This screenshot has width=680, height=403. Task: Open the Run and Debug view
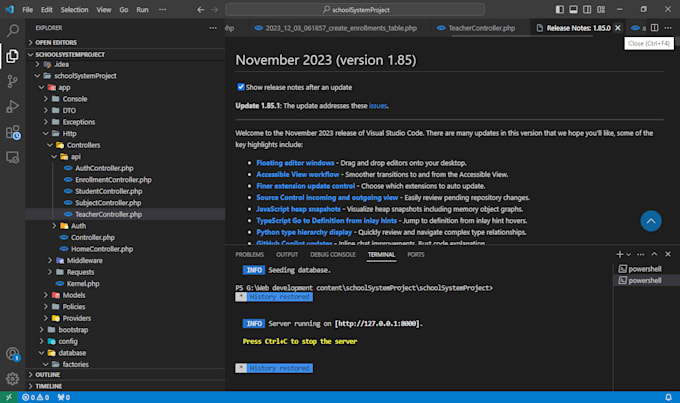13,106
